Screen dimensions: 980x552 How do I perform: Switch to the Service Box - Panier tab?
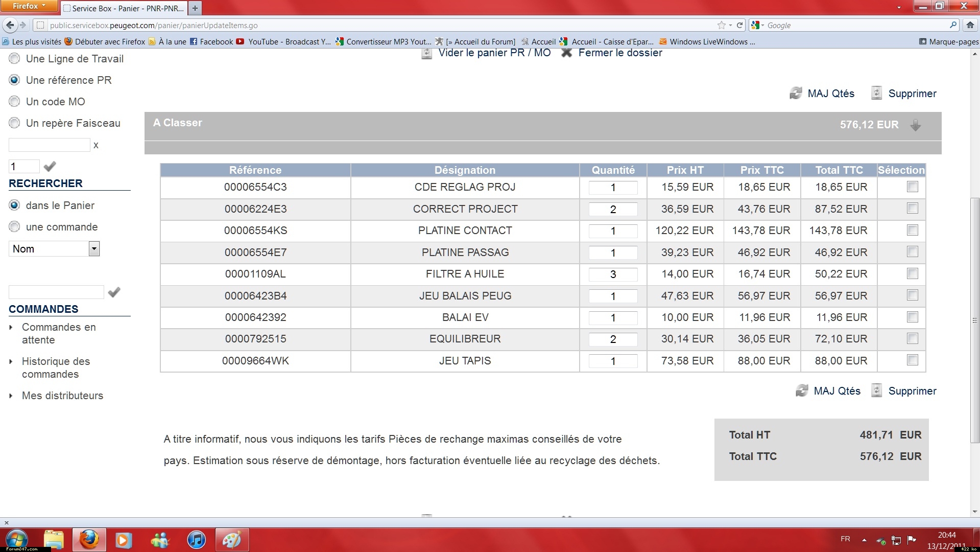coord(124,8)
